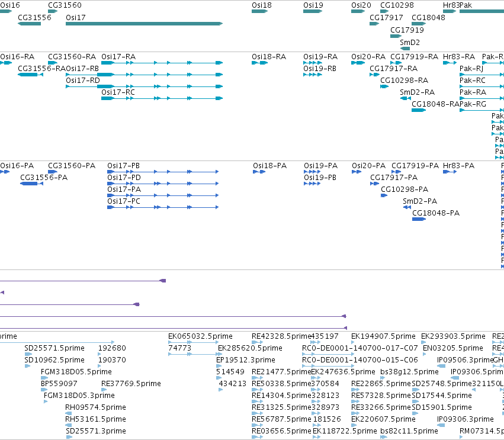Click the FGM318D05.5prime EST label

(x=76, y=372)
